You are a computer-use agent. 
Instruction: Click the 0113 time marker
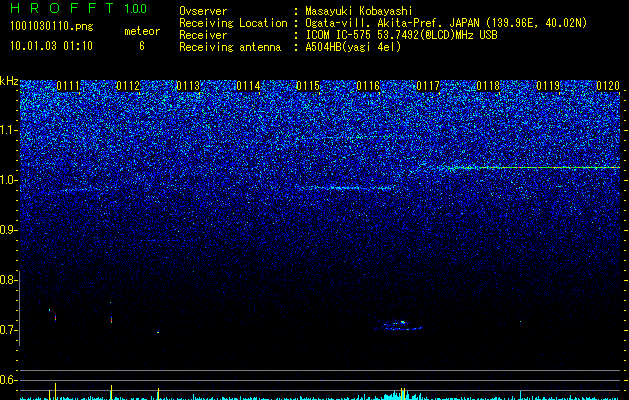pos(188,86)
